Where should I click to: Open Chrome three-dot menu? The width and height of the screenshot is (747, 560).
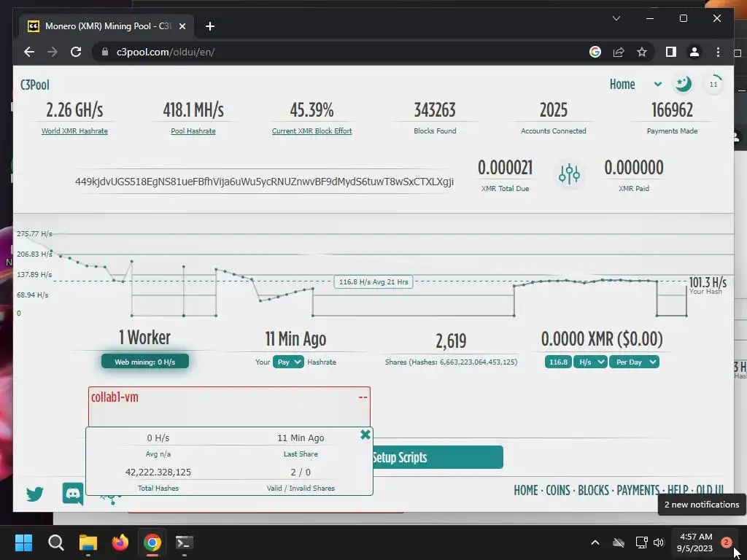click(718, 52)
